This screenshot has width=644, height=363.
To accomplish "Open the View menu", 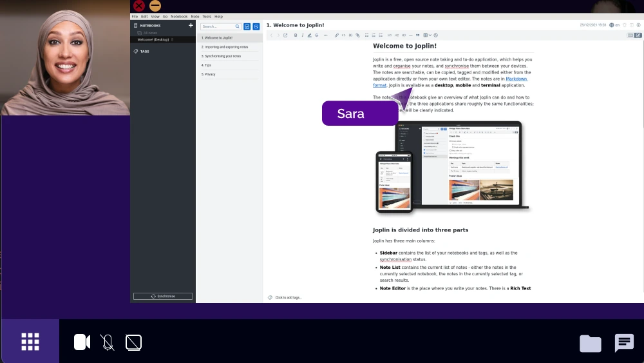I will coord(155,17).
